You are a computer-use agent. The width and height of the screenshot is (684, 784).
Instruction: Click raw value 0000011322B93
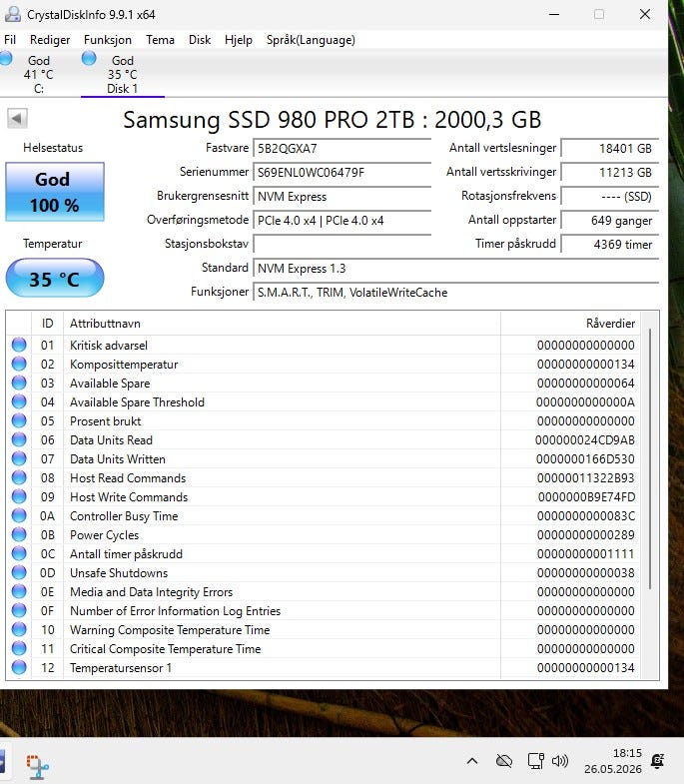(586, 478)
